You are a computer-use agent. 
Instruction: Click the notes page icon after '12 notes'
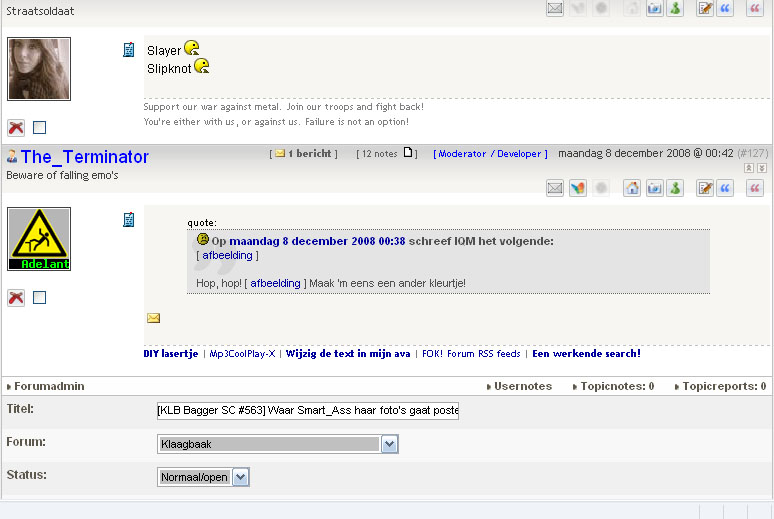pos(408,153)
